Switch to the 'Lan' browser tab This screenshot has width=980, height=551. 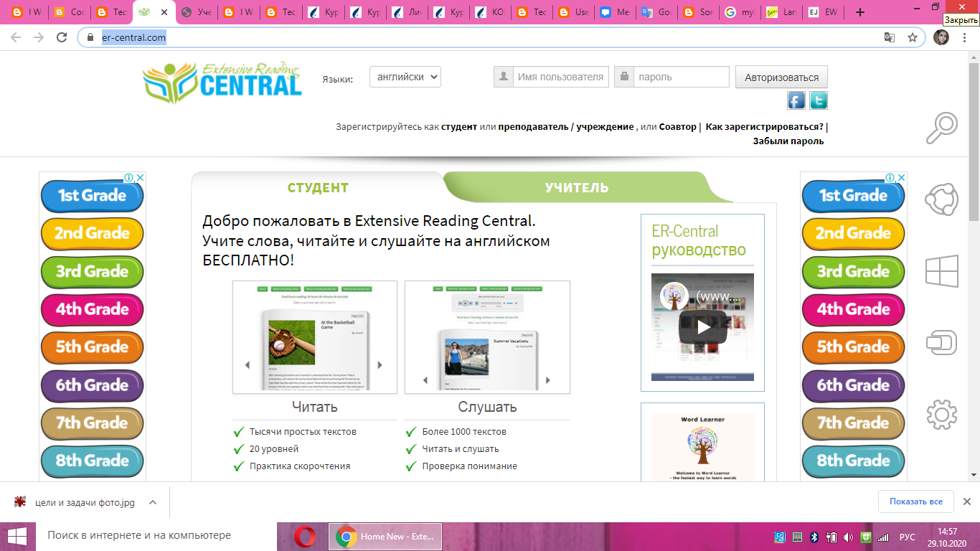click(x=781, y=12)
